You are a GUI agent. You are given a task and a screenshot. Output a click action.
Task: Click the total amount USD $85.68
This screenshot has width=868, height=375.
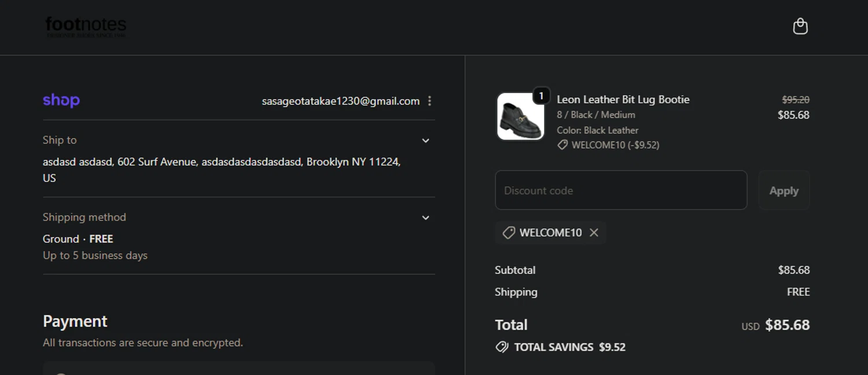click(x=775, y=325)
